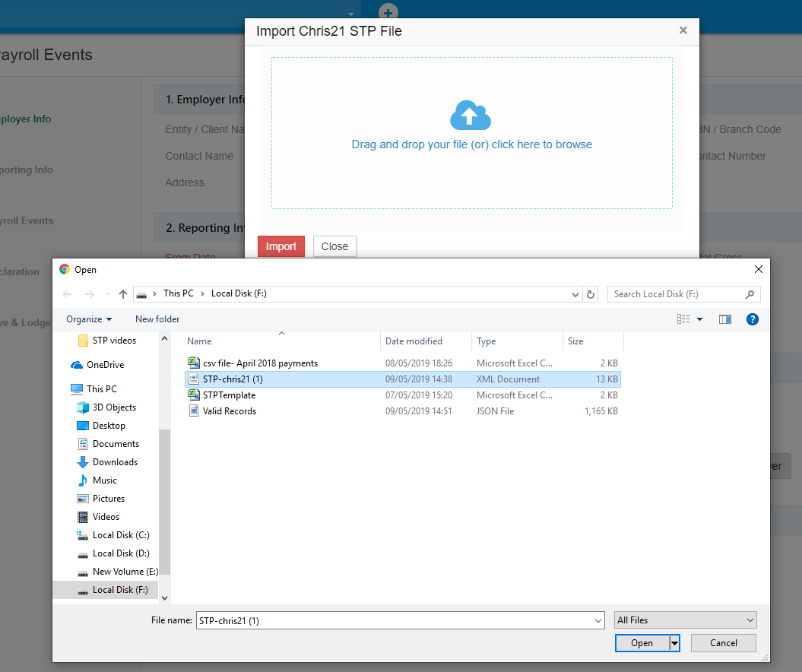Image resolution: width=802 pixels, height=672 pixels.
Task: Click the cloud upload icon
Action: click(471, 116)
